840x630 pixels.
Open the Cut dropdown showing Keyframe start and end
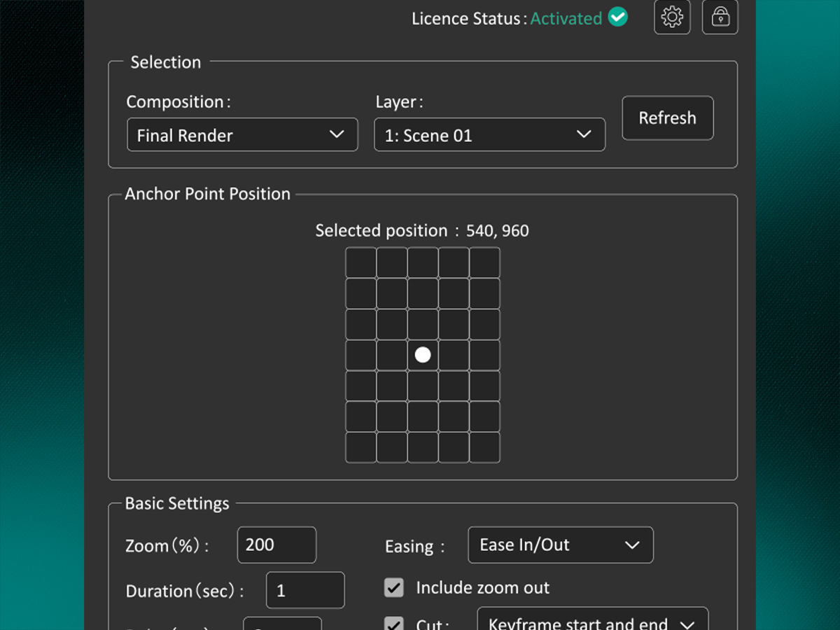(592, 622)
